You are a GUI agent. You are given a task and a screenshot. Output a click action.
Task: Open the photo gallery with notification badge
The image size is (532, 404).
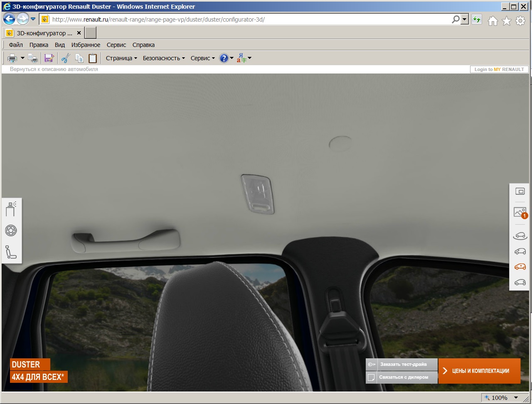coord(520,213)
